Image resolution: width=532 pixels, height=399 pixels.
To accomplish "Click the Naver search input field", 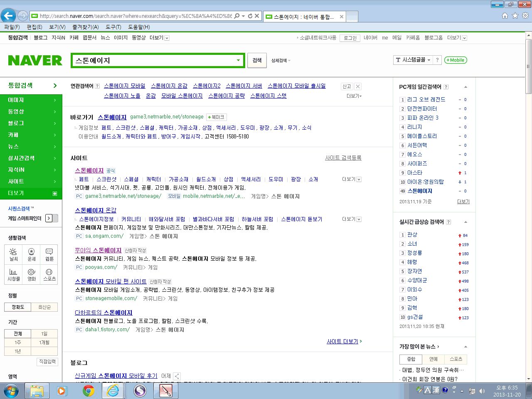I will point(154,61).
